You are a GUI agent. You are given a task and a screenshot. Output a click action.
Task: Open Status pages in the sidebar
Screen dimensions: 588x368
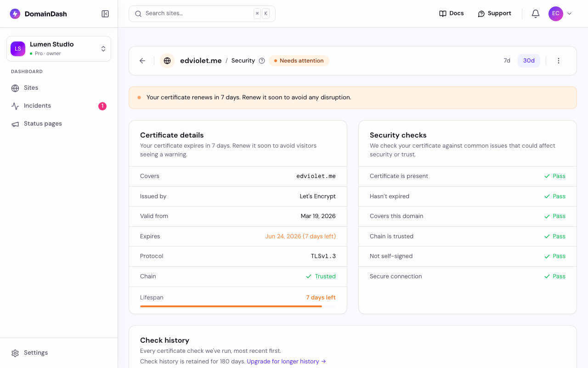(59, 124)
